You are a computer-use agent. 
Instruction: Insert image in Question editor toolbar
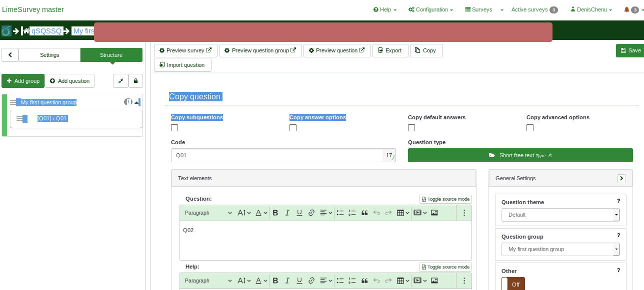click(x=434, y=213)
